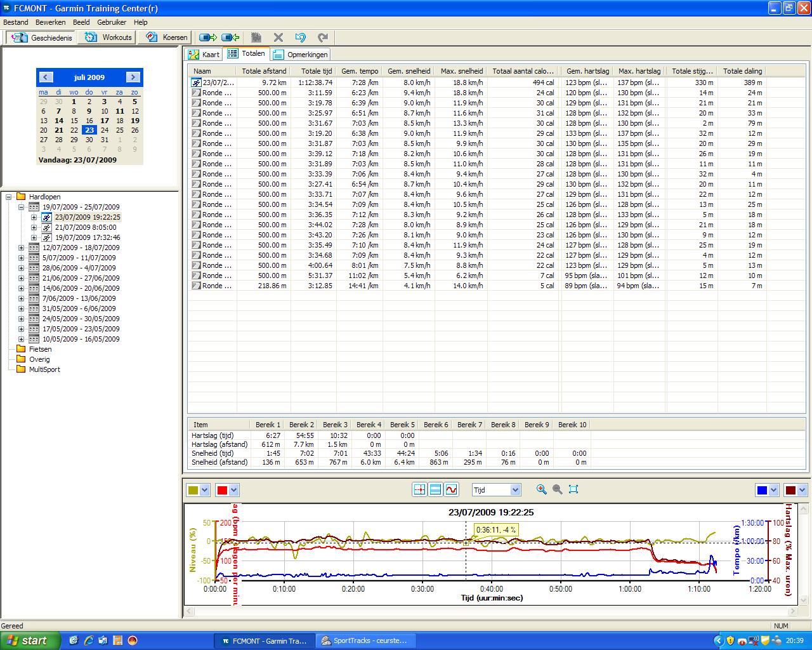
Task: Switch to the Opmerkingen tab
Action: pos(300,55)
